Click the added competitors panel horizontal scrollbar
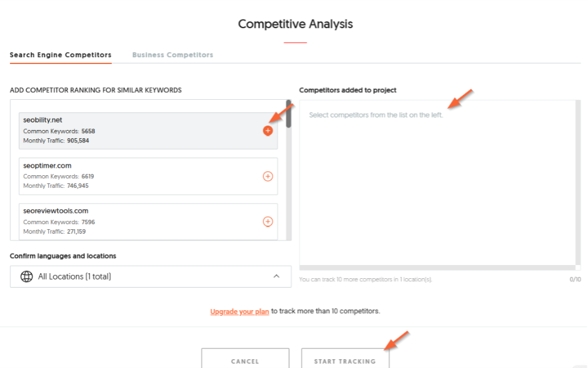588x368 pixels. [x=438, y=268]
